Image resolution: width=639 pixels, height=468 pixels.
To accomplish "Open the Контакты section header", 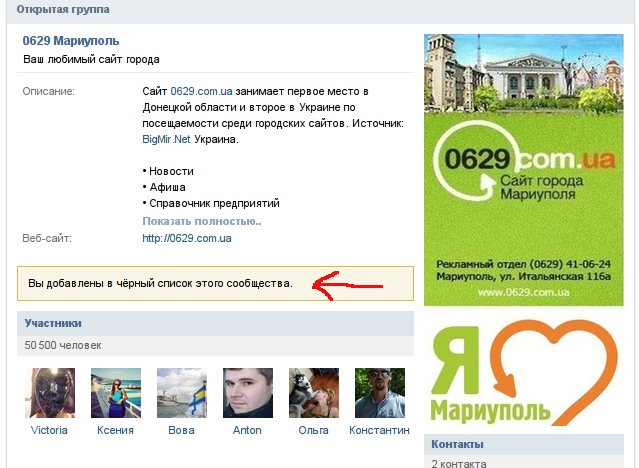I will tap(524, 444).
